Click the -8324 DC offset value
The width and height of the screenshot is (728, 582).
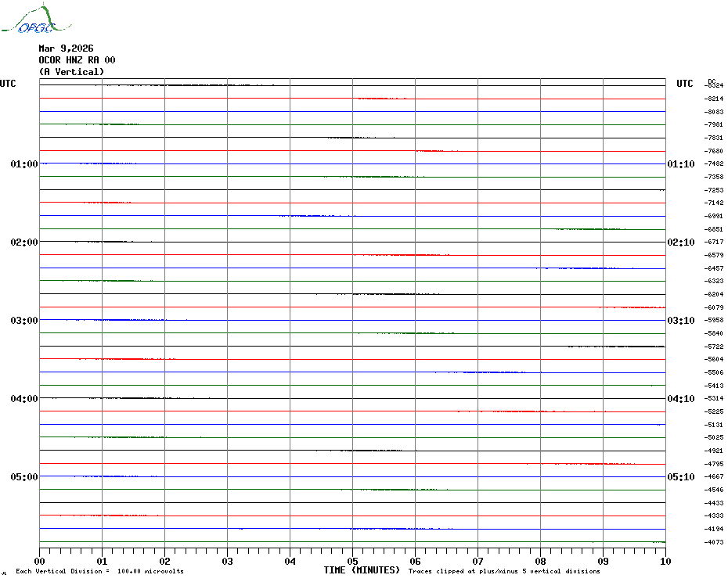click(x=714, y=85)
